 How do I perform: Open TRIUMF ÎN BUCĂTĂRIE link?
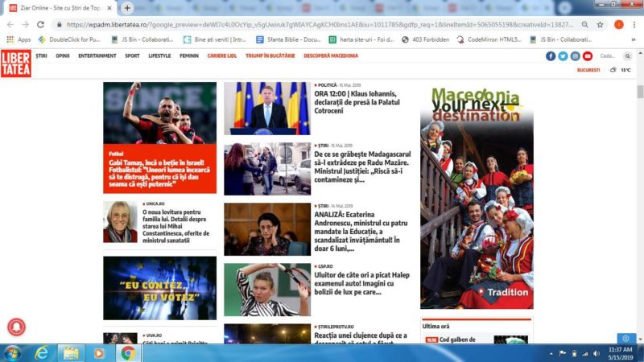tap(270, 56)
